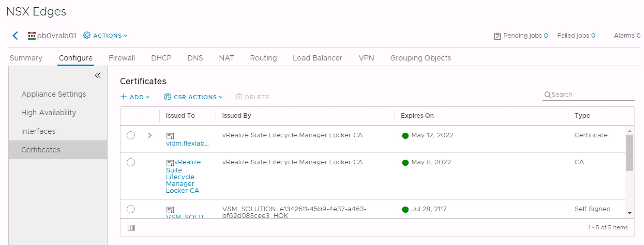Open the Load Balancer tab
The width and height of the screenshot is (644, 245).
pos(318,58)
